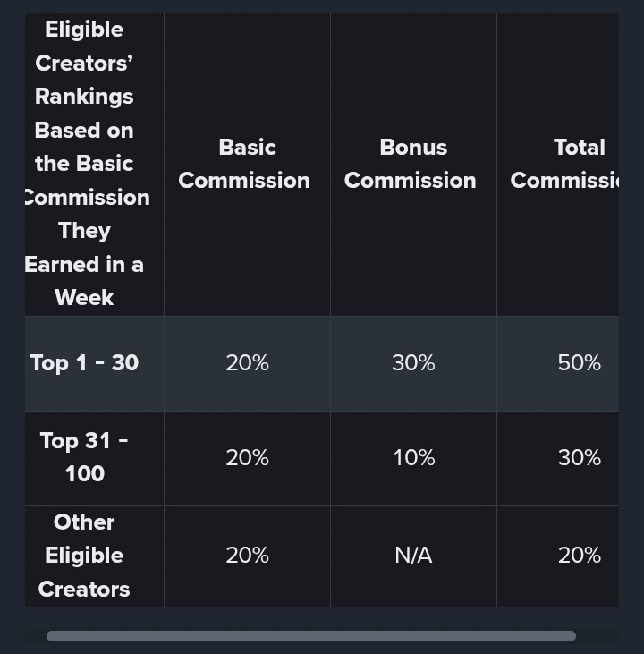
Task: Click the scrollbar track right of the thumb
Action: (x=597, y=636)
